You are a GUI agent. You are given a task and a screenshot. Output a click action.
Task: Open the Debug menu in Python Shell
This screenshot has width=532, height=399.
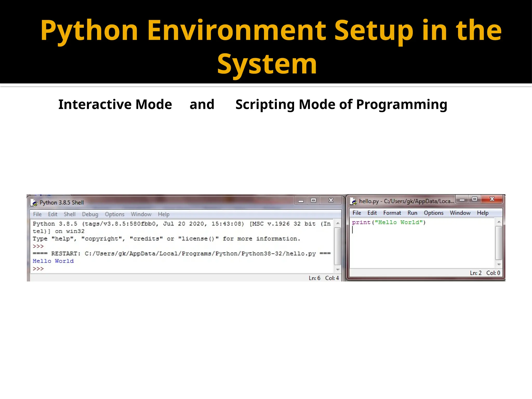coord(90,214)
